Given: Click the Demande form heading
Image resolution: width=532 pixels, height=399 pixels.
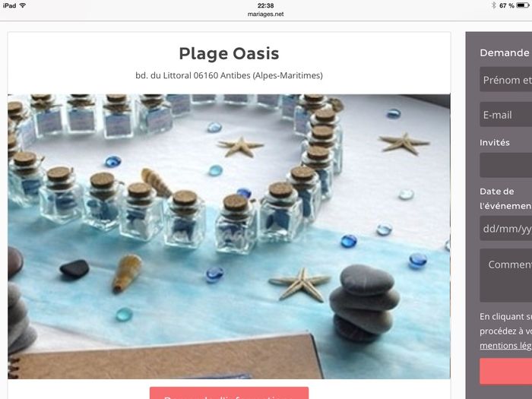Looking at the screenshot, I should point(505,52).
